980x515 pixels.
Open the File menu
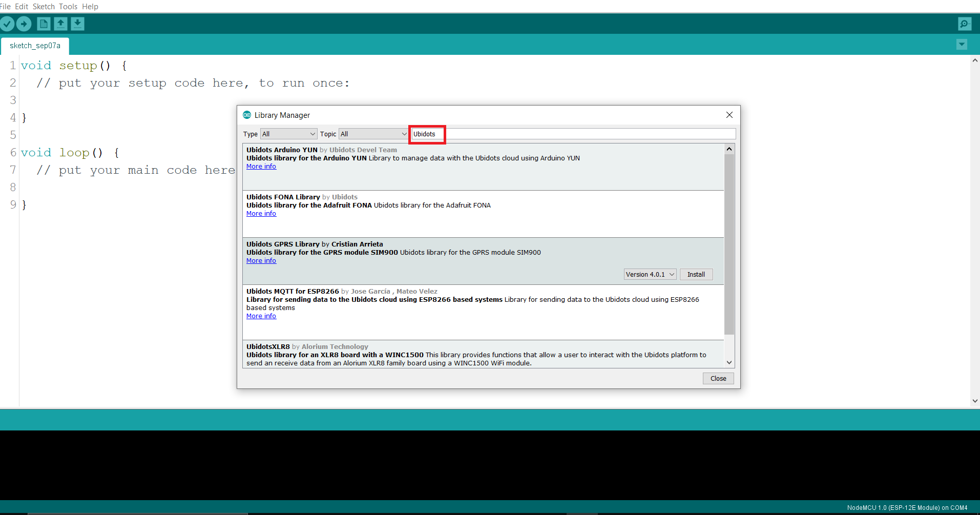(5, 7)
